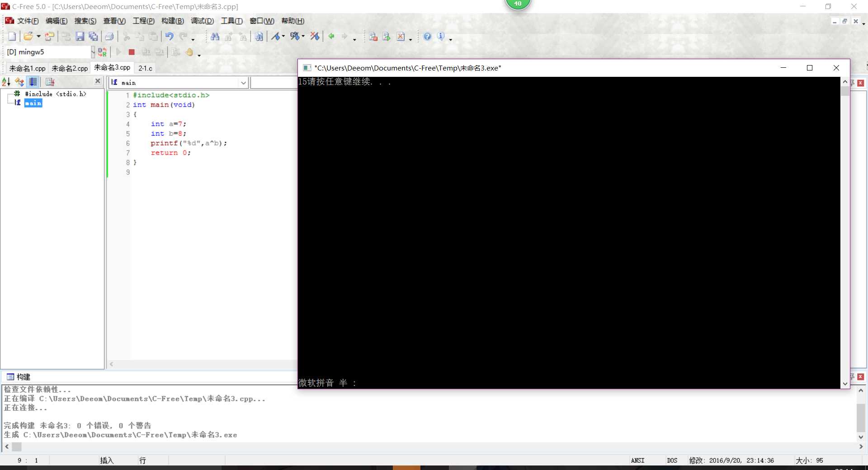Viewport: 868px width, 470px height.
Task: Undo the last edit with the blue arrow
Action: 170,37
